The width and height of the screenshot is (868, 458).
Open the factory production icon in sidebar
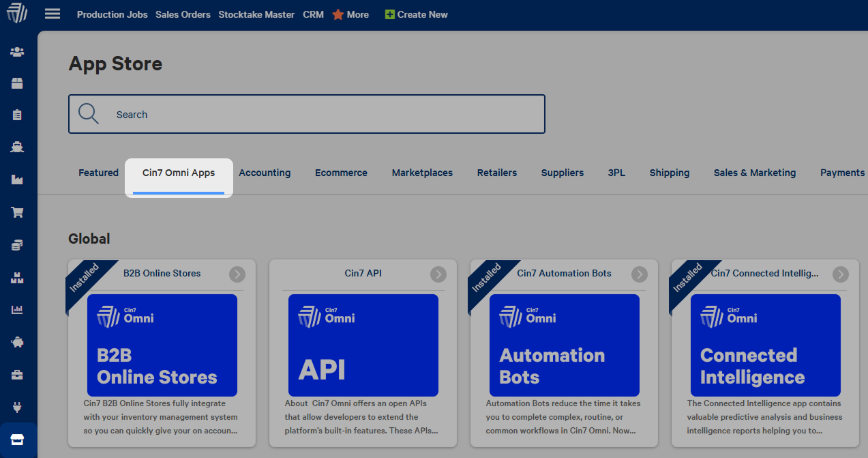[x=18, y=180]
